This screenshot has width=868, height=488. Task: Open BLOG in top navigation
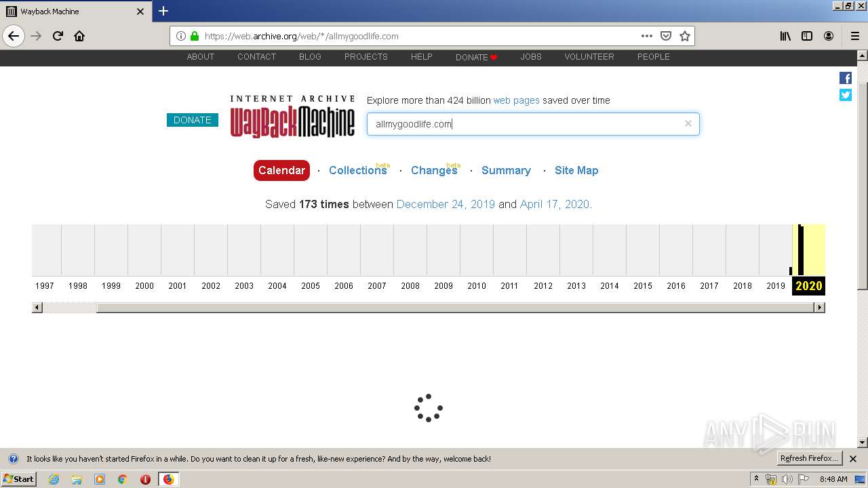tap(310, 57)
